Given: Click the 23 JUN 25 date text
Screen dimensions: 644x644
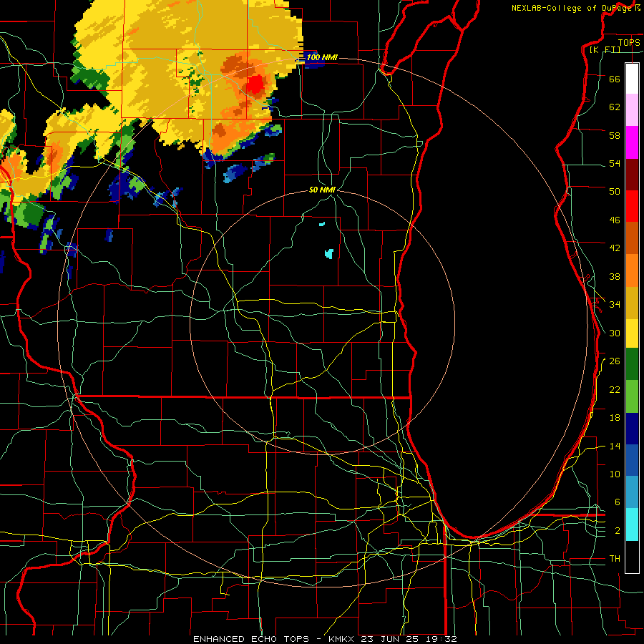Looking at the screenshot, I should coord(391,639).
